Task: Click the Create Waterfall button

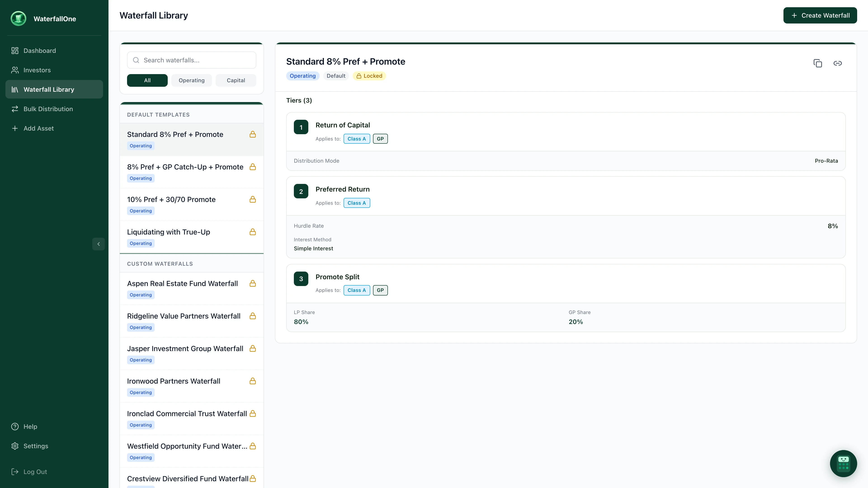Action: [x=820, y=15]
